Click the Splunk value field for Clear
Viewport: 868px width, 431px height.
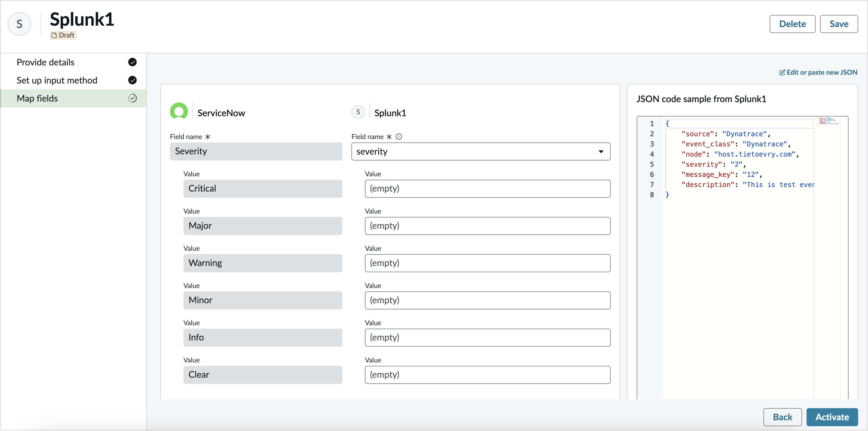(488, 375)
